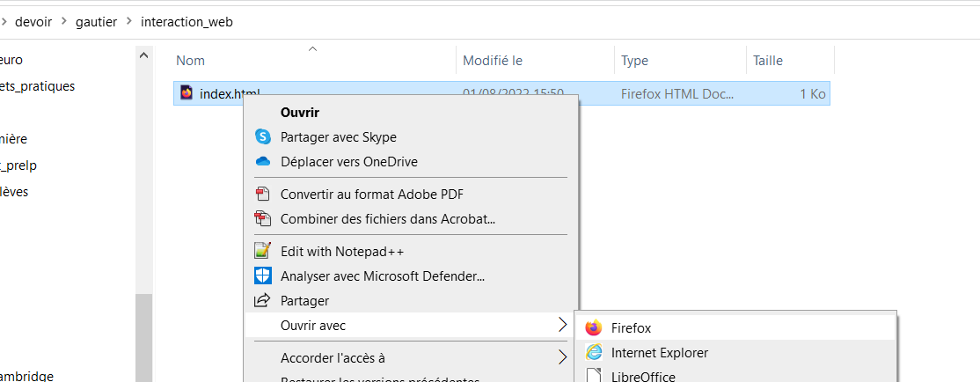Click the index.html file icon
Screen dimensions: 980x382
pyautogui.click(x=186, y=92)
